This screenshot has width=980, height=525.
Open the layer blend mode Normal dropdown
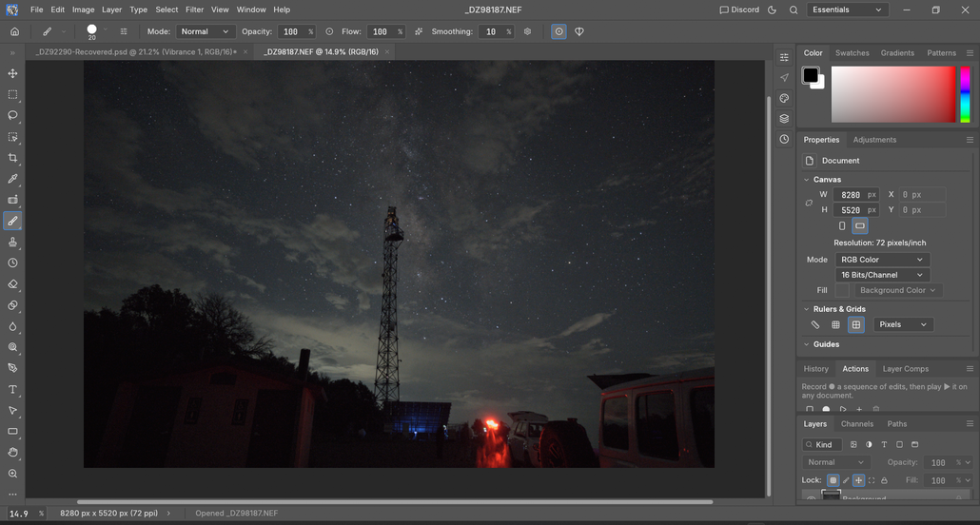tap(835, 462)
